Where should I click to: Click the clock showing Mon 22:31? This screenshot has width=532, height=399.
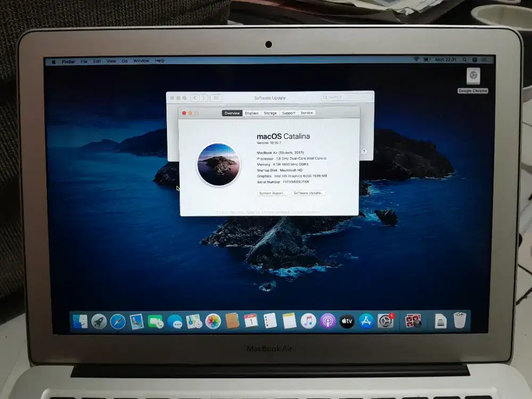point(446,60)
